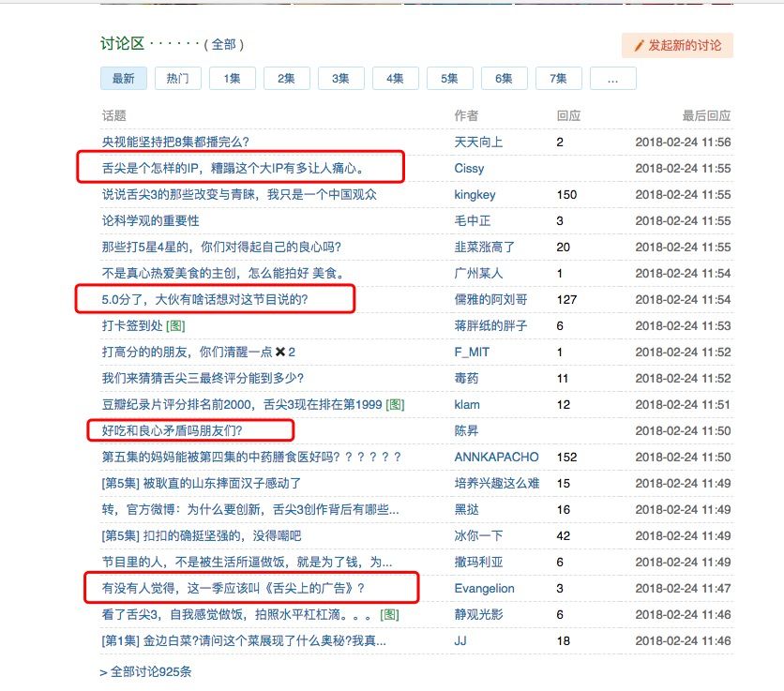This screenshot has height=691, width=784.
Task: Open topic 说说舌尖3的那些改变与青睐
Action: (239, 194)
